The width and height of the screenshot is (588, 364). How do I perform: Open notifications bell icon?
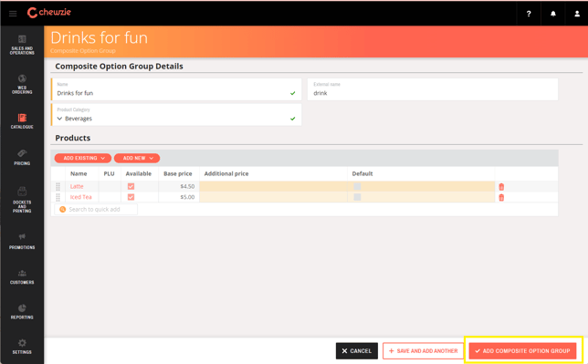click(x=552, y=14)
